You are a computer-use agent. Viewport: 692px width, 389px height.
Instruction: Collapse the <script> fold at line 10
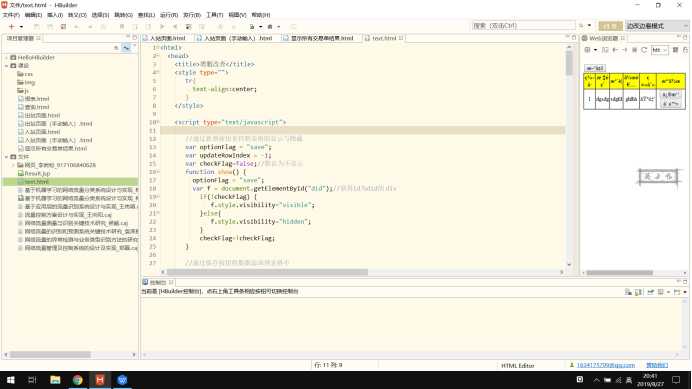(158, 122)
